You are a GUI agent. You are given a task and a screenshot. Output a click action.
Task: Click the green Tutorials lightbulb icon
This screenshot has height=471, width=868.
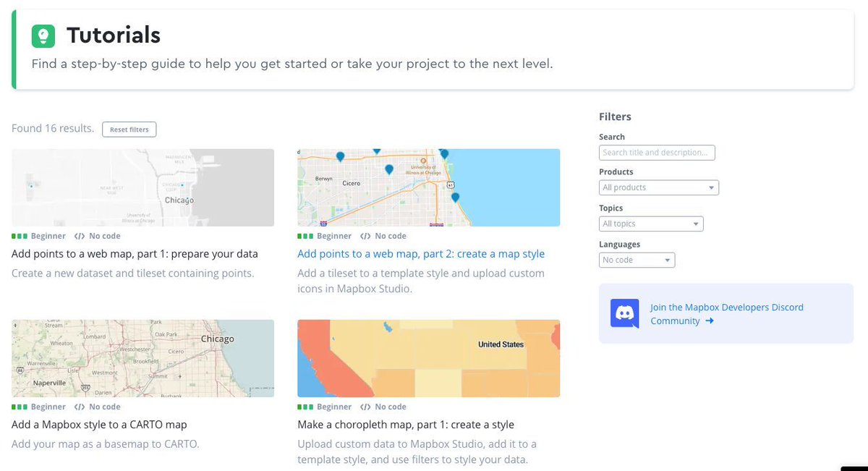point(43,35)
